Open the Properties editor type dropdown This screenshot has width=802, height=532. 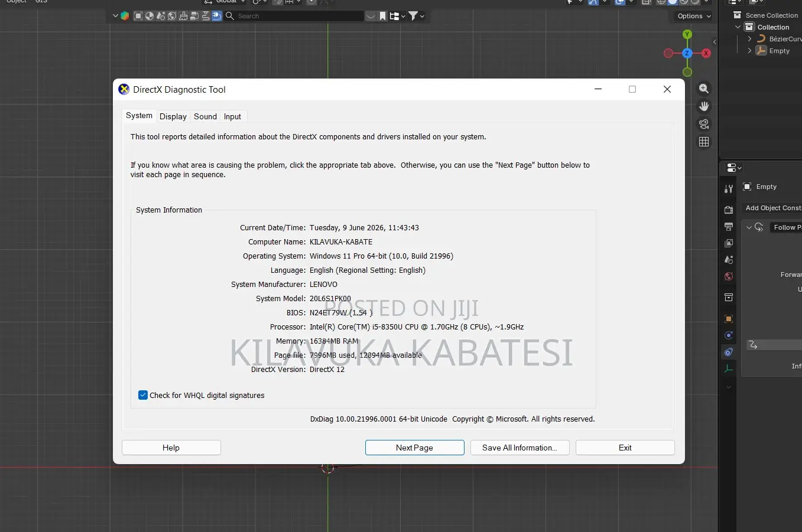(x=734, y=168)
